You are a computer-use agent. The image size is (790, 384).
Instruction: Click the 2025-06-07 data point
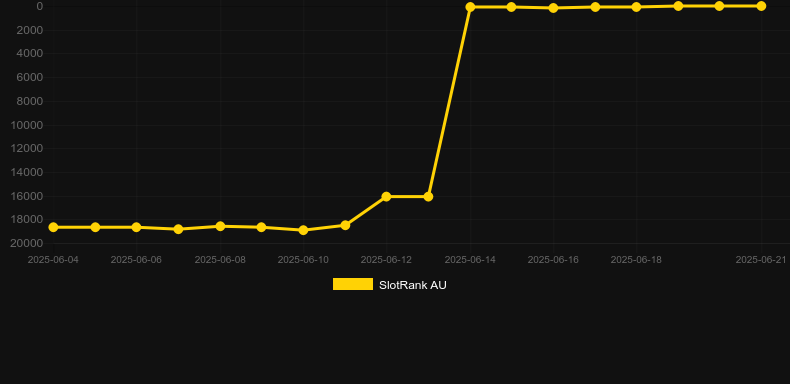(x=178, y=229)
